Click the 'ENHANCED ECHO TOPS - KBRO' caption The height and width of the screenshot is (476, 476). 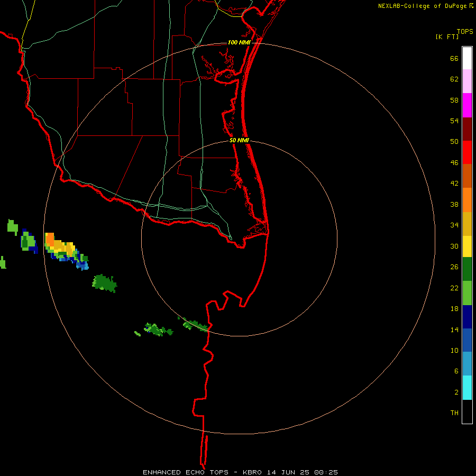click(202, 472)
